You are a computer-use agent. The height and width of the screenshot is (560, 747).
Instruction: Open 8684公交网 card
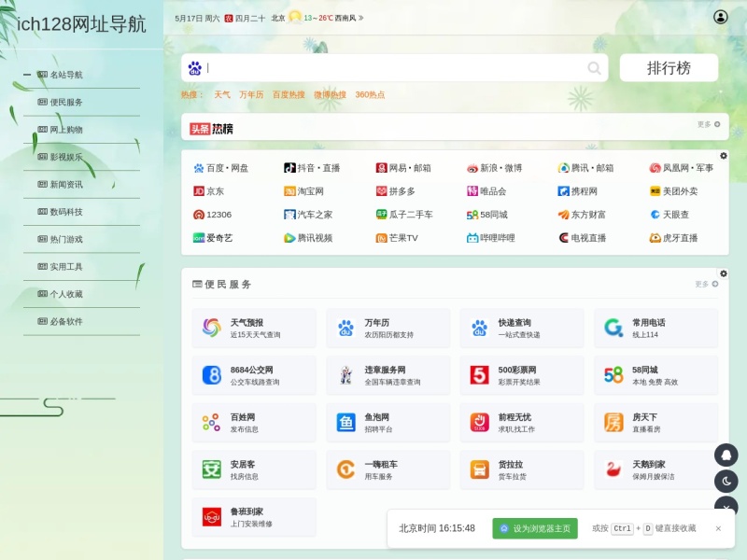(254, 375)
